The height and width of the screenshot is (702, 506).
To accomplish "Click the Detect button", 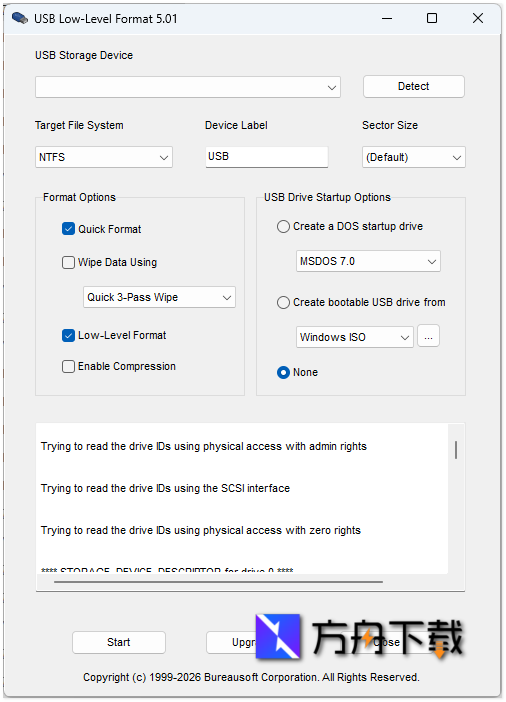I will pos(413,86).
